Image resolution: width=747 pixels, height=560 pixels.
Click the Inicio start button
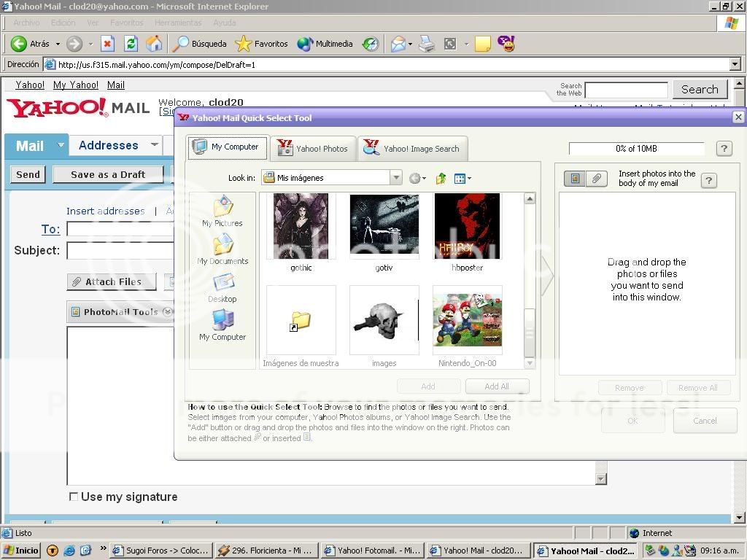[x=21, y=551]
